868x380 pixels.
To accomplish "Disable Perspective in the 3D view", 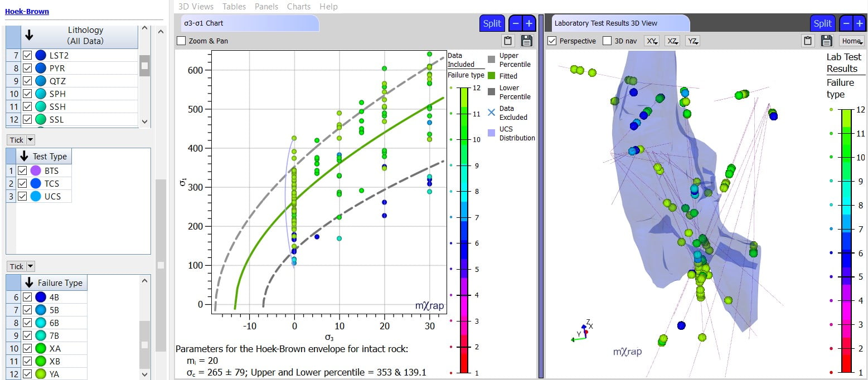I will click(x=552, y=40).
